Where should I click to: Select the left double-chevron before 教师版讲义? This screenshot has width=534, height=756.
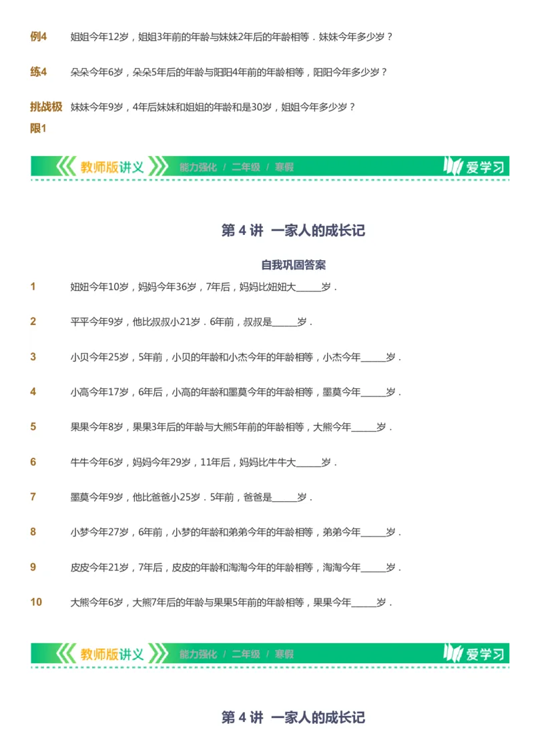[63, 167]
